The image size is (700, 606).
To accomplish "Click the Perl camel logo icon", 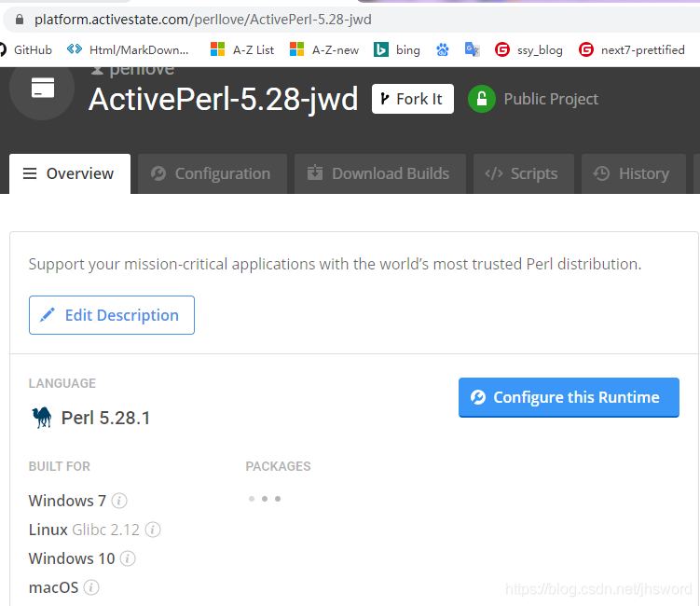I will click(x=42, y=418).
